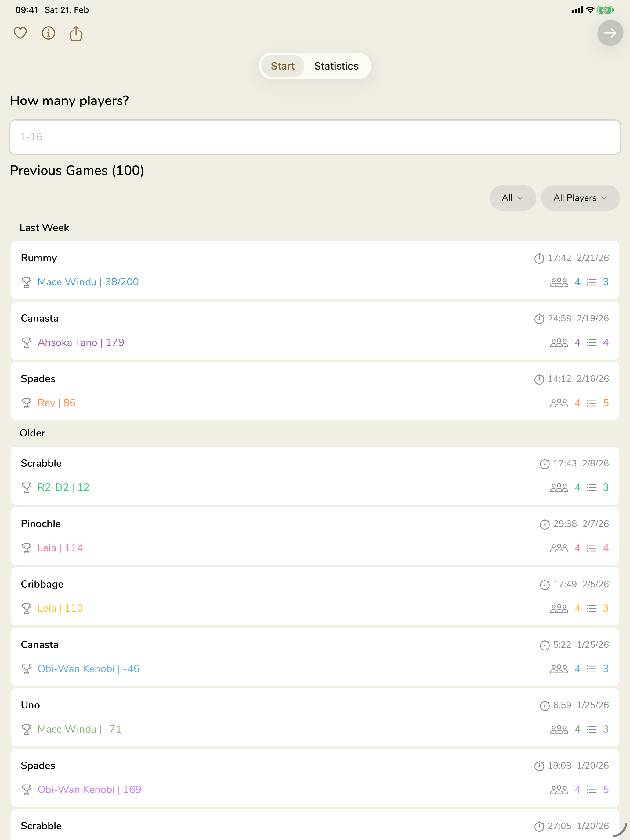Screen dimensions: 630x840
Task: Tap trophy icon beside Mace Windu 38/200
Action: coord(27,282)
